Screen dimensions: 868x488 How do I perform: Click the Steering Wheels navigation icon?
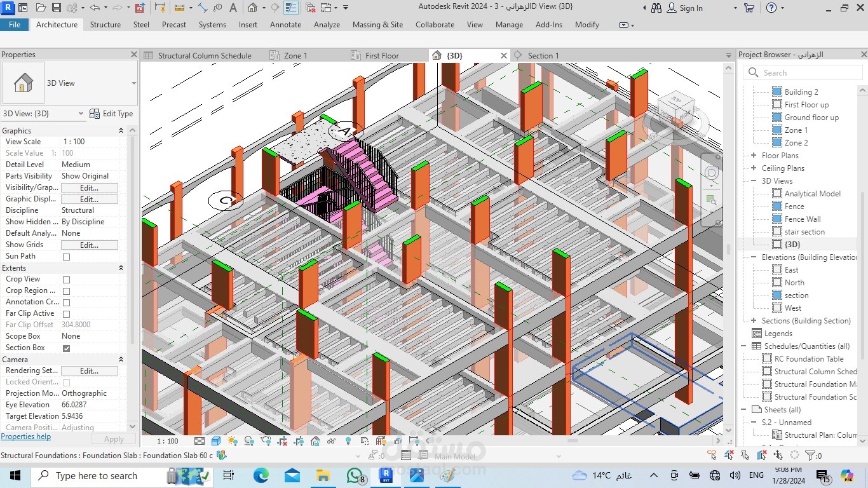712,173
